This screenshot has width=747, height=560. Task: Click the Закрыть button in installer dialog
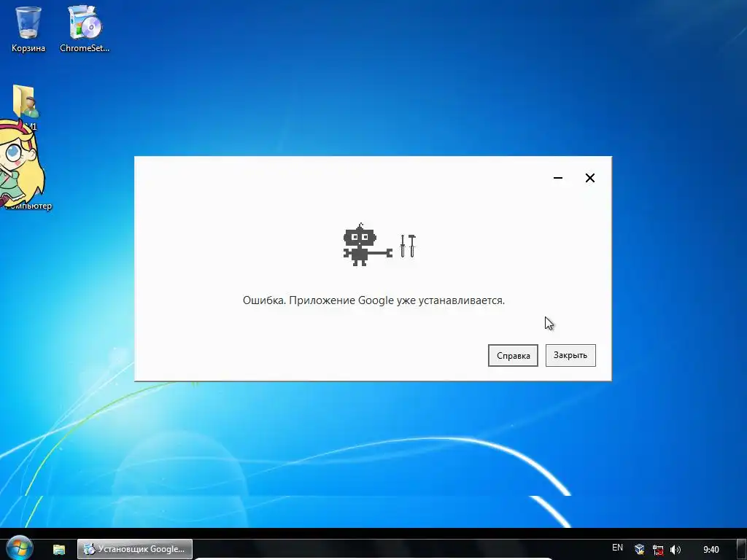(x=570, y=355)
